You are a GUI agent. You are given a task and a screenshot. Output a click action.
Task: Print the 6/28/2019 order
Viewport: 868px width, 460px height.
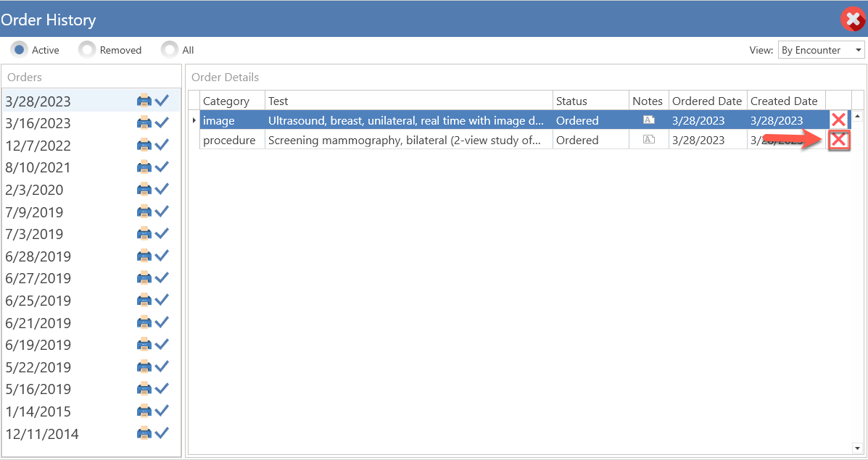pyautogui.click(x=144, y=256)
